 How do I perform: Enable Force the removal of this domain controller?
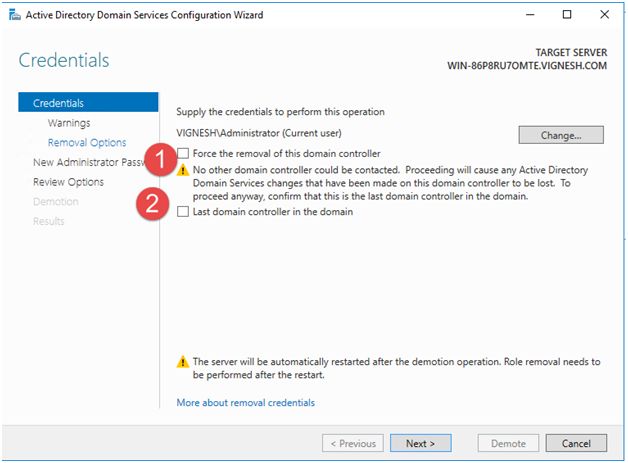coord(182,153)
